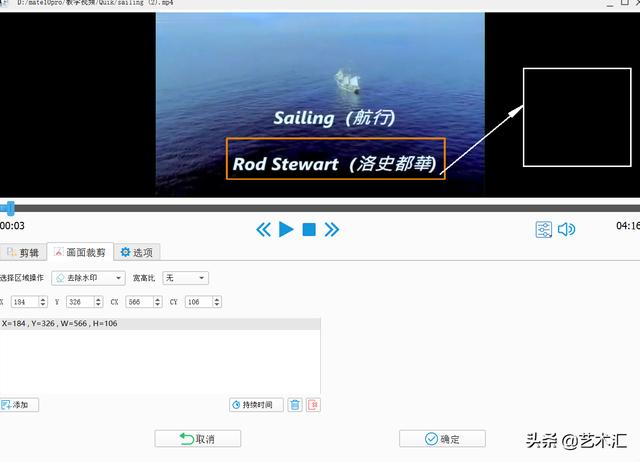Click the playback position slider handle
The width and height of the screenshot is (640, 462).
pos(10,208)
